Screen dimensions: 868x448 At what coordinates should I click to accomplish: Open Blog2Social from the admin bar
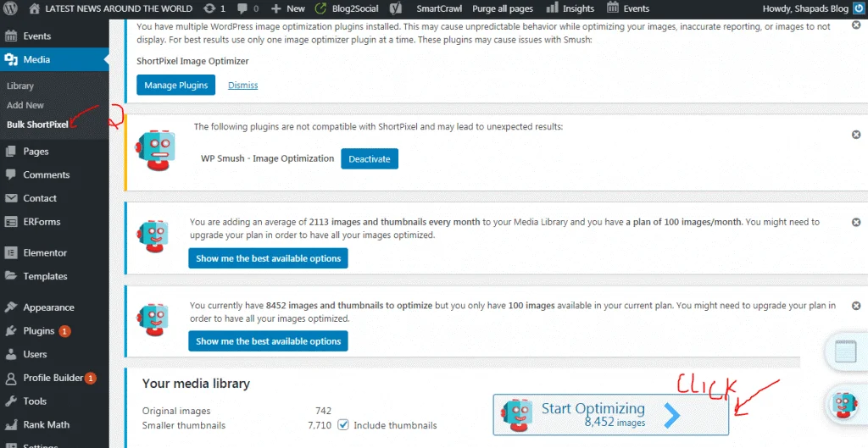pyautogui.click(x=348, y=8)
